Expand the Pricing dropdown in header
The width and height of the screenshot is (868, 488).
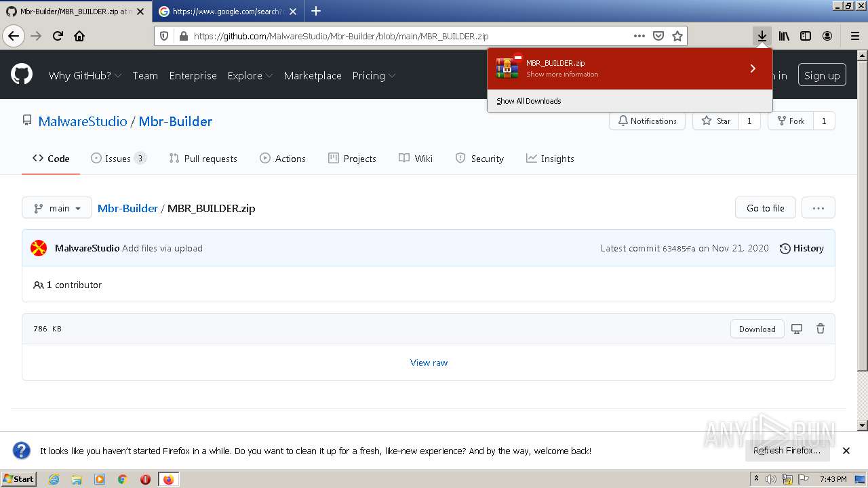(374, 75)
